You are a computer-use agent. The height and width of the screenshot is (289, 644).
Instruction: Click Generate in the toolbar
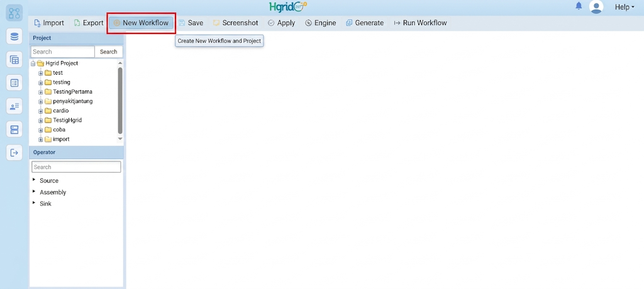point(365,23)
